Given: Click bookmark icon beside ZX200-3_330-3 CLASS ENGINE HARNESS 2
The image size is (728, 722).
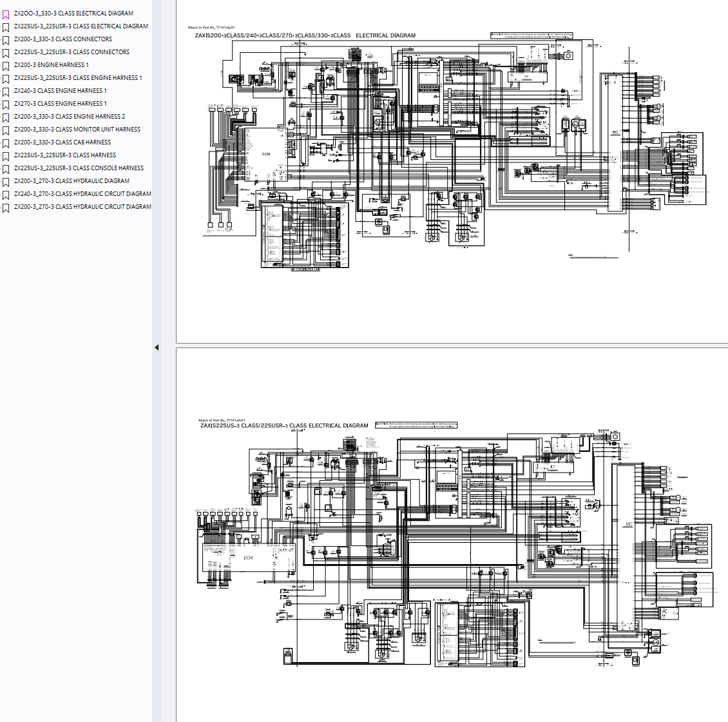Looking at the screenshot, I should (6, 118).
